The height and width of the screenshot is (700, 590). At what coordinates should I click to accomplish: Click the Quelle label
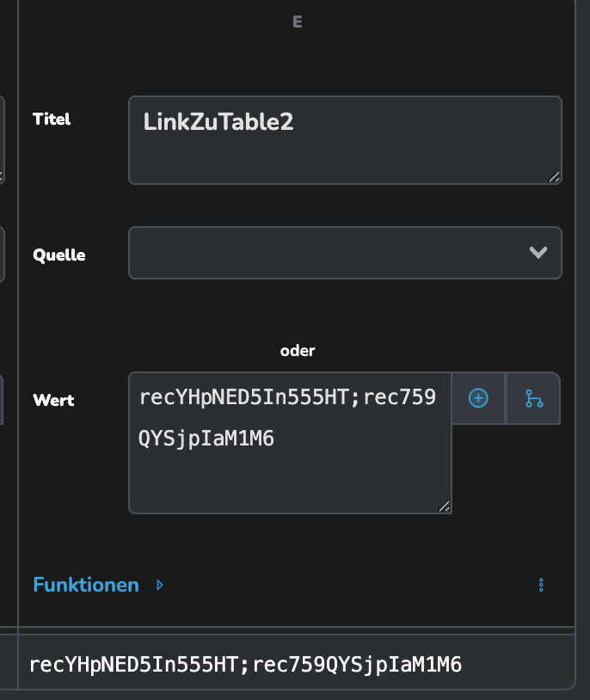(59, 255)
